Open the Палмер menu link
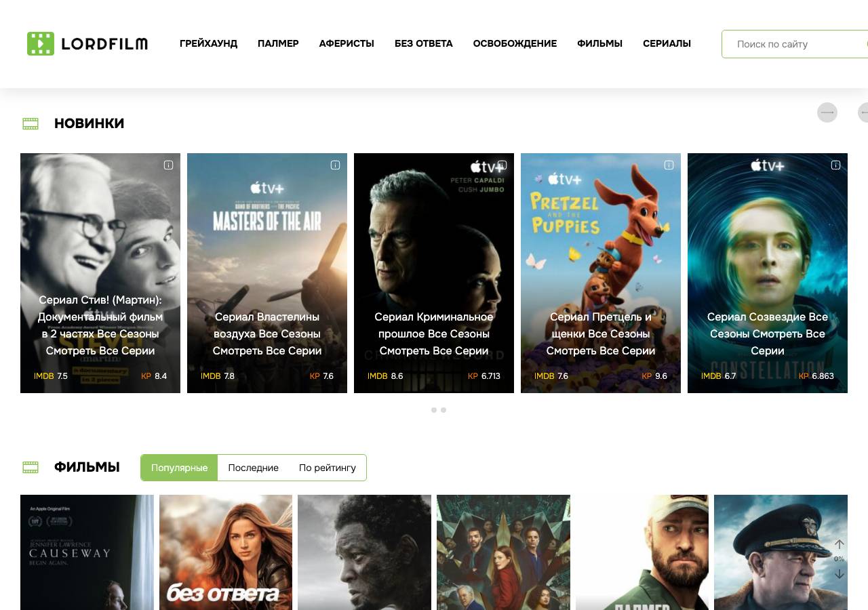868x610 pixels. point(278,43)
